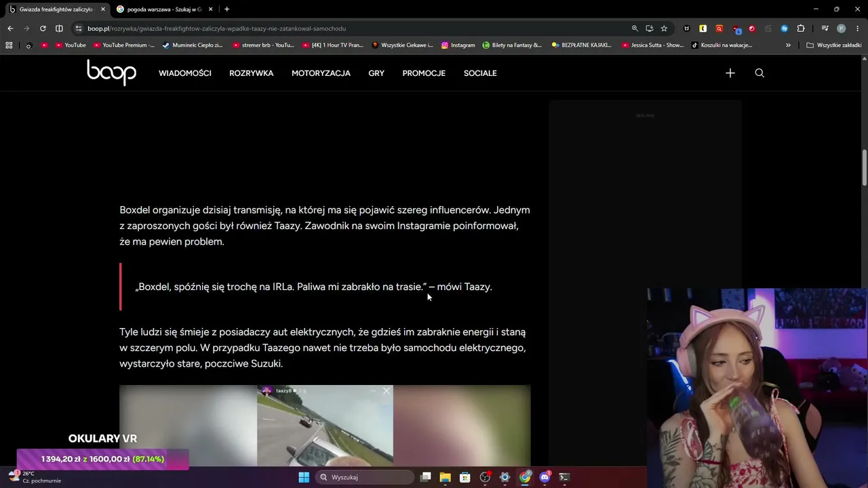This screenshot has width=868, height=488.
Task: Open Microsoft Store from taskbar
Action: pyautogui.click(x=465, y=477)
